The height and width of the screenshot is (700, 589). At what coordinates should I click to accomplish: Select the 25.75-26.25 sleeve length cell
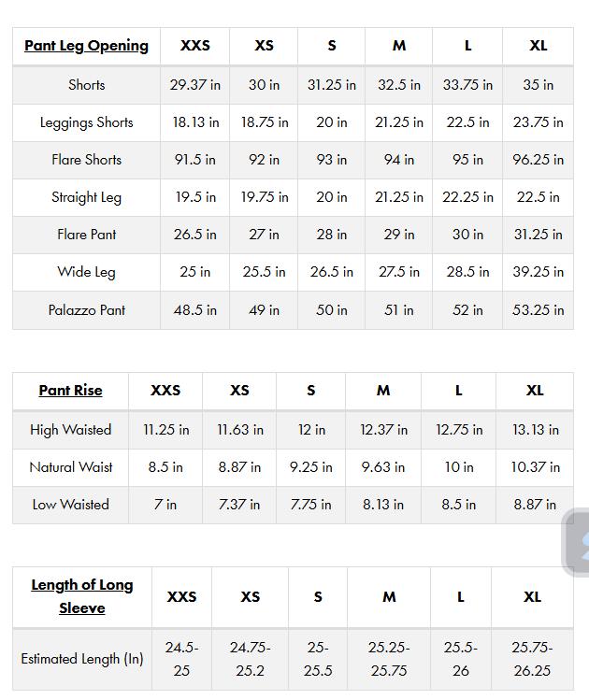point(532,659)
